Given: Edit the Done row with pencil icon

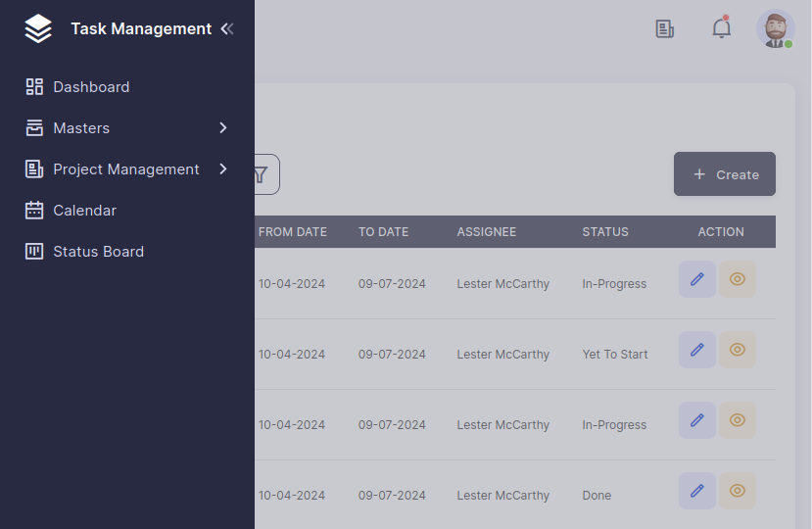Looking at the screenshot, I should [697, 491].
